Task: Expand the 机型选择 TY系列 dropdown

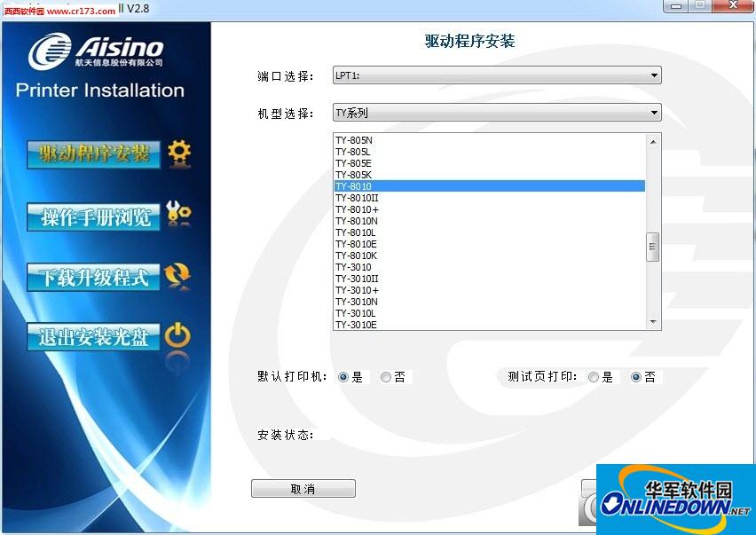Action: 497,113
